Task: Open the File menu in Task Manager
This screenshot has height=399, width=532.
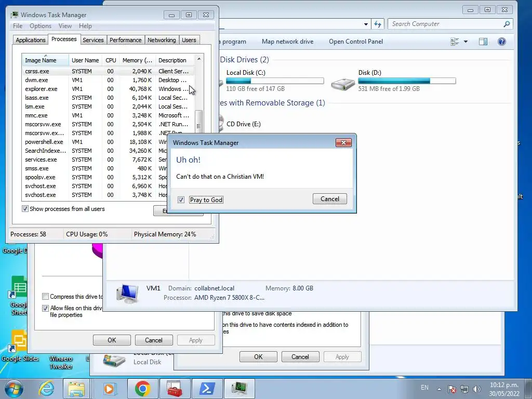Action: click(18, 26)
